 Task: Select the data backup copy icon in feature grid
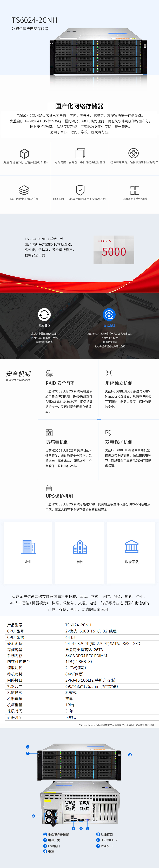pos(80,153)
